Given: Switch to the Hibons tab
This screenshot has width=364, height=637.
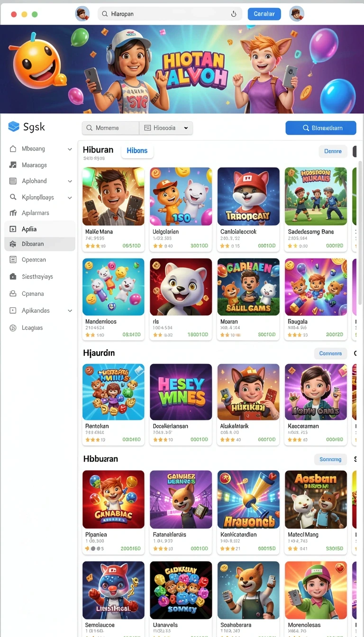Looking at the screenshot, I should (x=137, y=151).
